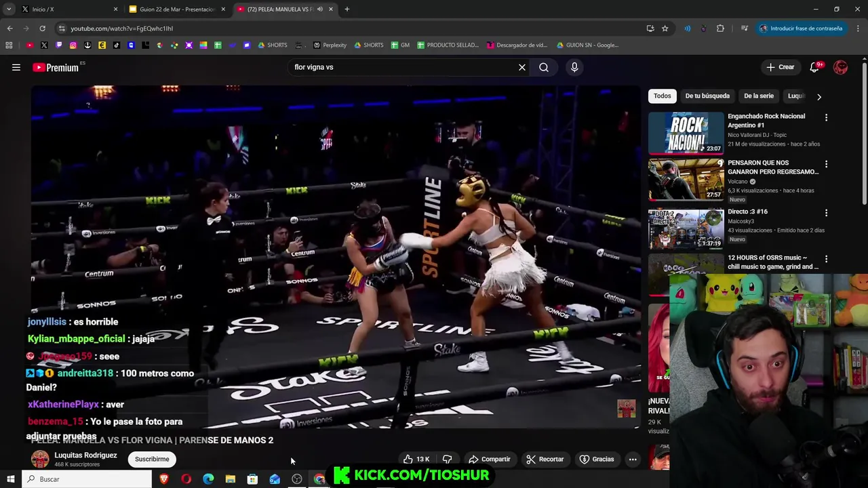Open the Twitch bookmark icon
The width and height of the screenshot is (868, 488).
point(59,45)
